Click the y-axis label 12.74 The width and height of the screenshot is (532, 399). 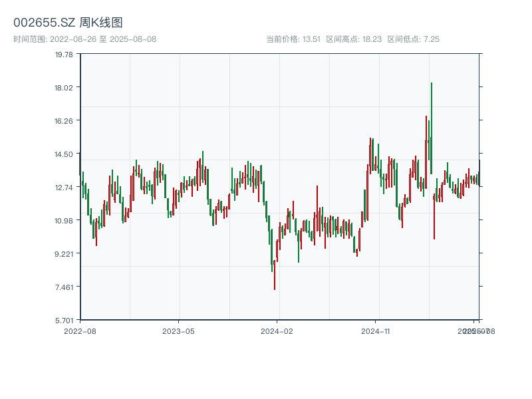pyautogui.click(x=64, y=188)
